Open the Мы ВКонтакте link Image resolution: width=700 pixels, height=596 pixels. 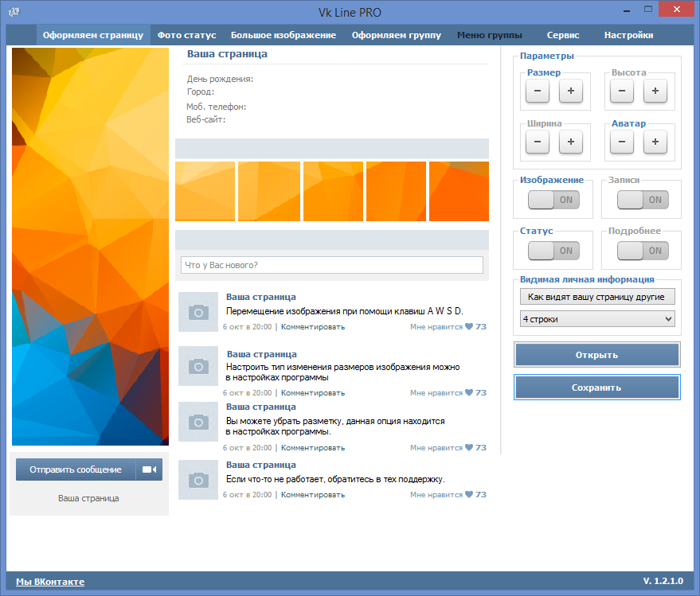coord(50,582)
